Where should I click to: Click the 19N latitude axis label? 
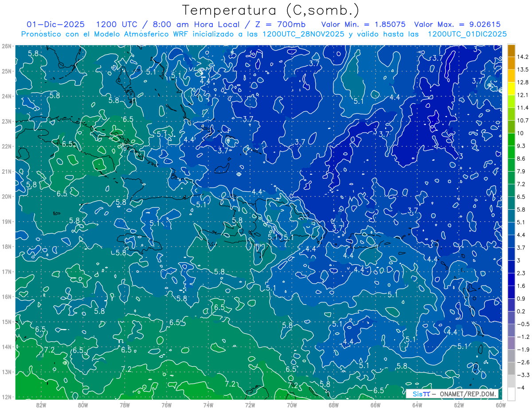point(7,221)
